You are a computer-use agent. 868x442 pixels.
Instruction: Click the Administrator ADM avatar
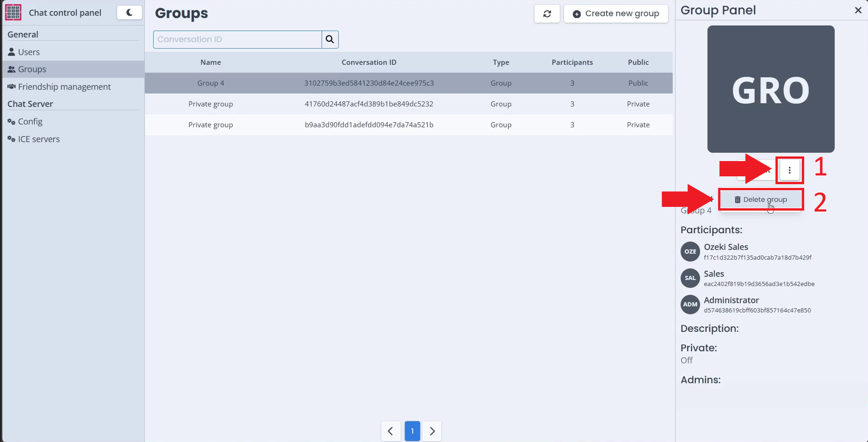(690, 304)
